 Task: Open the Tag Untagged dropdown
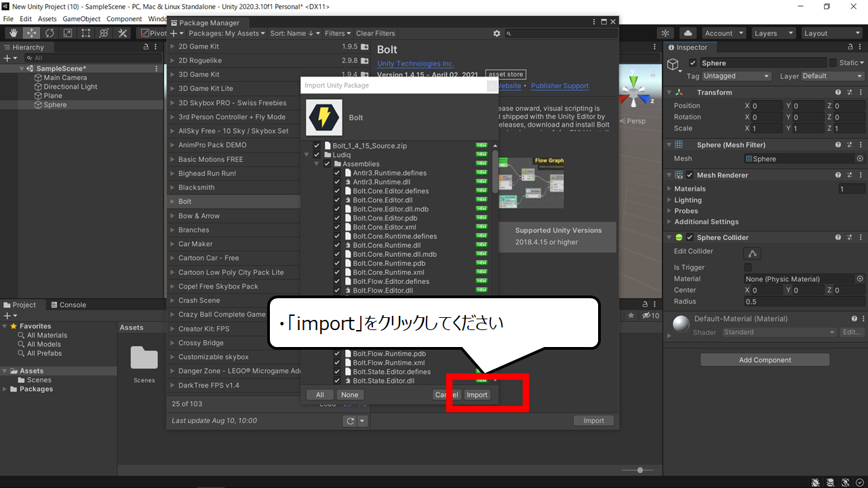[736, 76]
